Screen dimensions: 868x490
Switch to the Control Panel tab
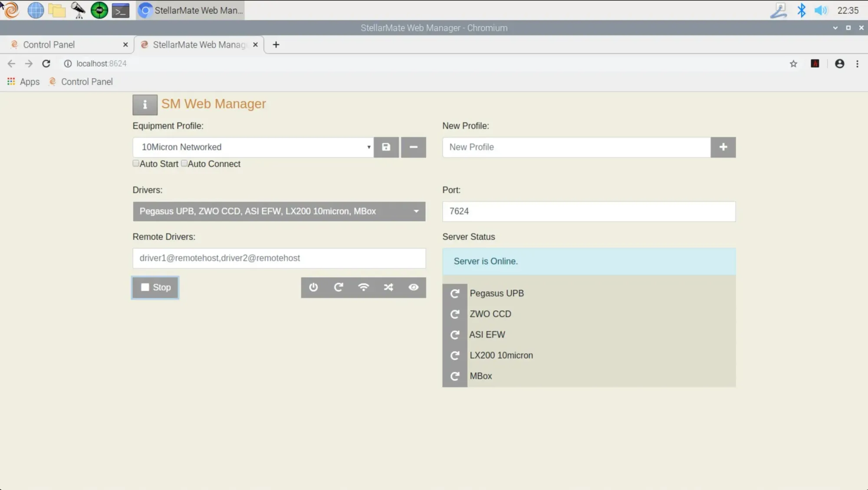(x=49, y=45)
